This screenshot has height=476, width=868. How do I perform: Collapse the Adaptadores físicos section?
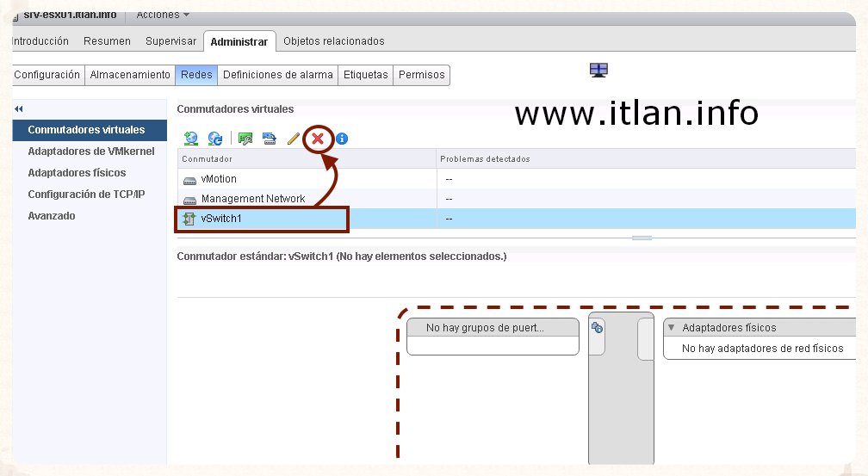[x=671, y=328]
